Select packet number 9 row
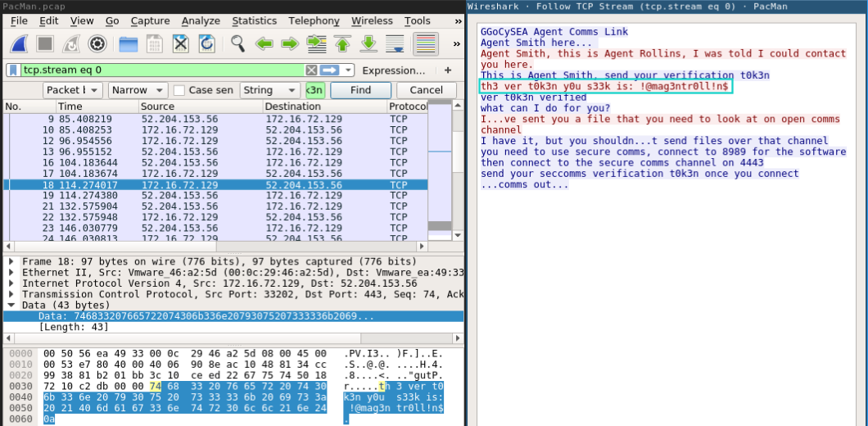 [215, 119]
